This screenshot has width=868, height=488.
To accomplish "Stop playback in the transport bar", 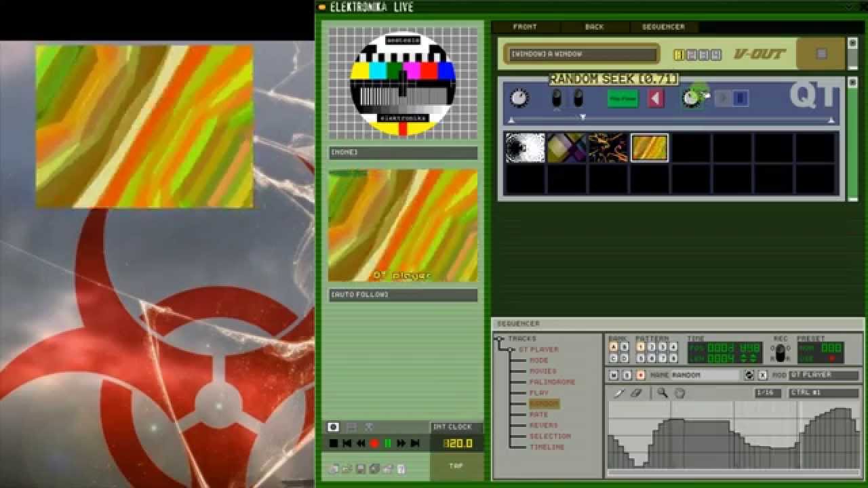I will (333, 443).
